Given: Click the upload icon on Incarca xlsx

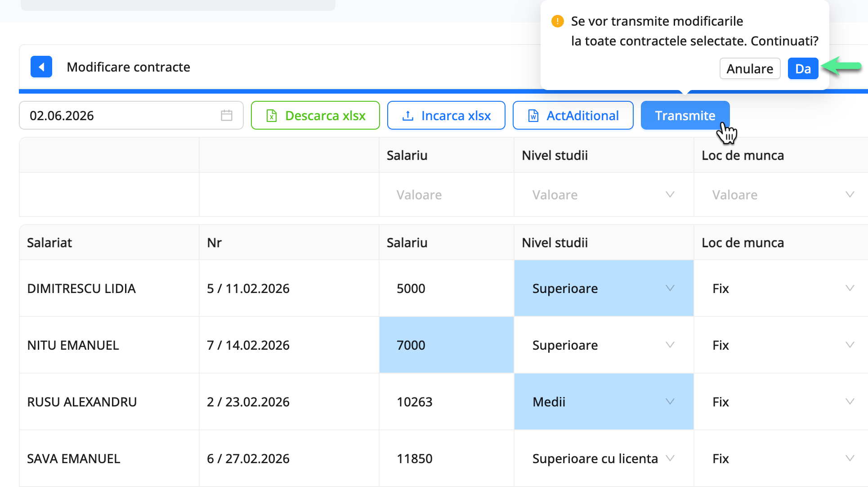Looking at the screenshot, I should [408, 115].
